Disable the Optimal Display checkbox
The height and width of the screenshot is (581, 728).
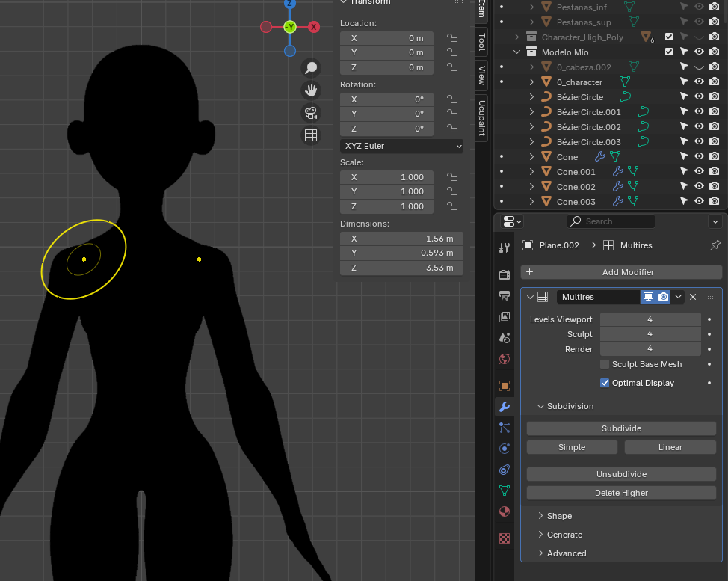605,383
